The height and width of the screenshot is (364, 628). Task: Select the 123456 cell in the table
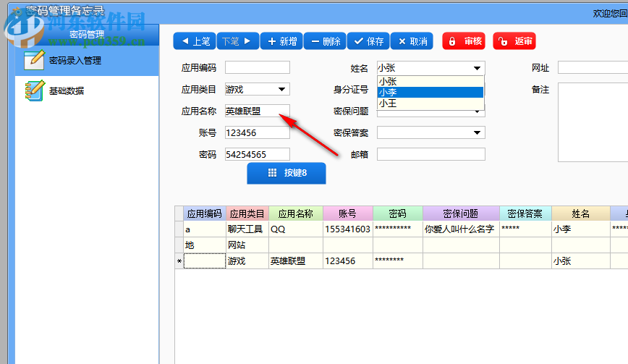click(x=347, y=261)
